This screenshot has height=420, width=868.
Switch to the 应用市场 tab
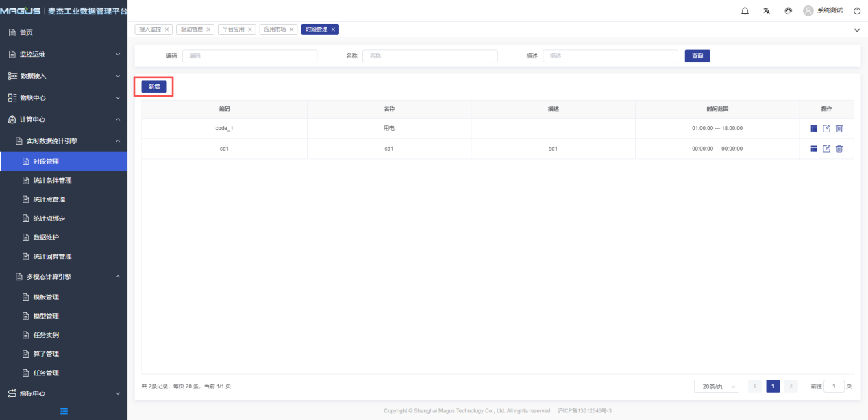click(275, 29)
